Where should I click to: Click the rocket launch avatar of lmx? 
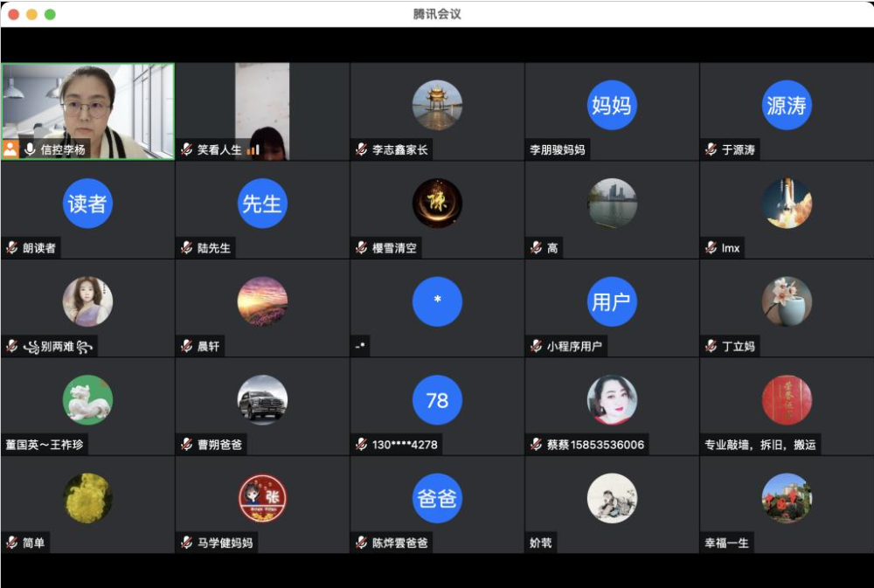787,203
